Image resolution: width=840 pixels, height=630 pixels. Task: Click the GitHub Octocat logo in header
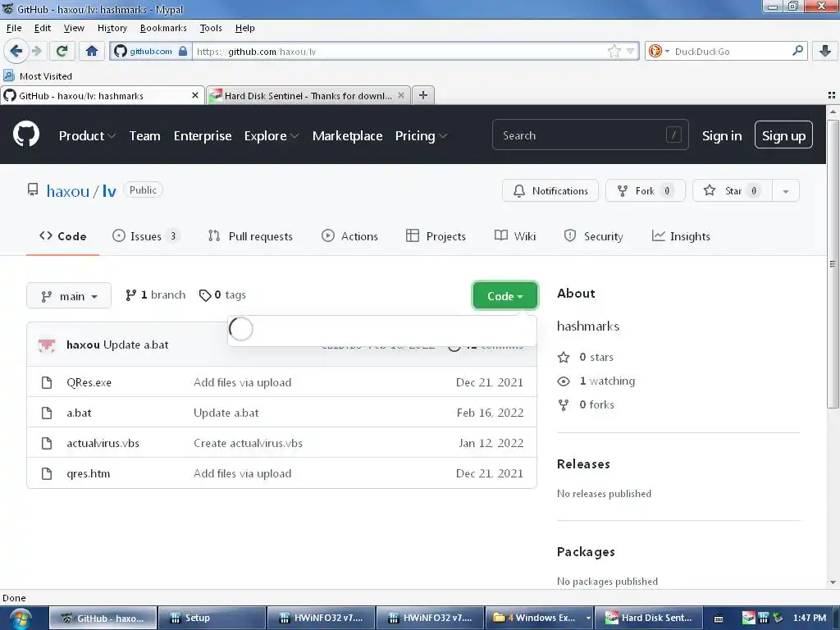[x=26, y=134]
